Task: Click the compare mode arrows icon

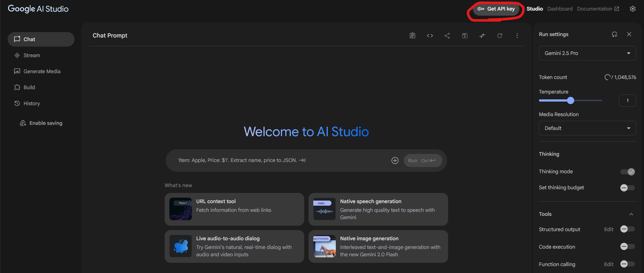Action: pos(482,36)
